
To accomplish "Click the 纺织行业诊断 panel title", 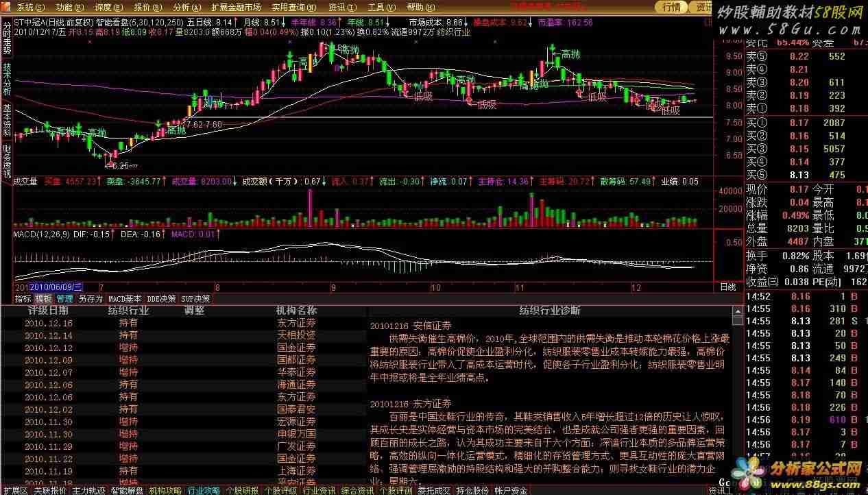I will coord(550,311).
